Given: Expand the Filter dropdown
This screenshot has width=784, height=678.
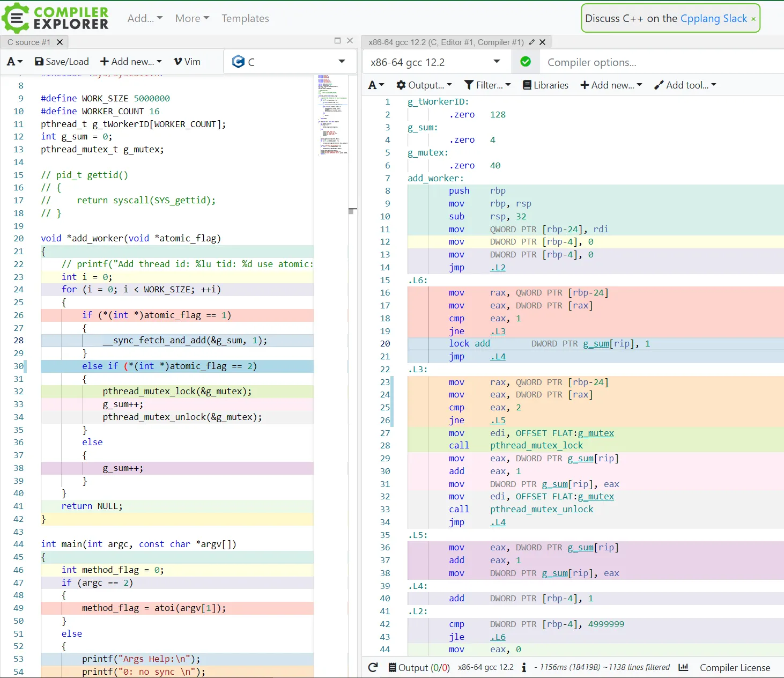Looking at the screenshot, I should (487, 85).
